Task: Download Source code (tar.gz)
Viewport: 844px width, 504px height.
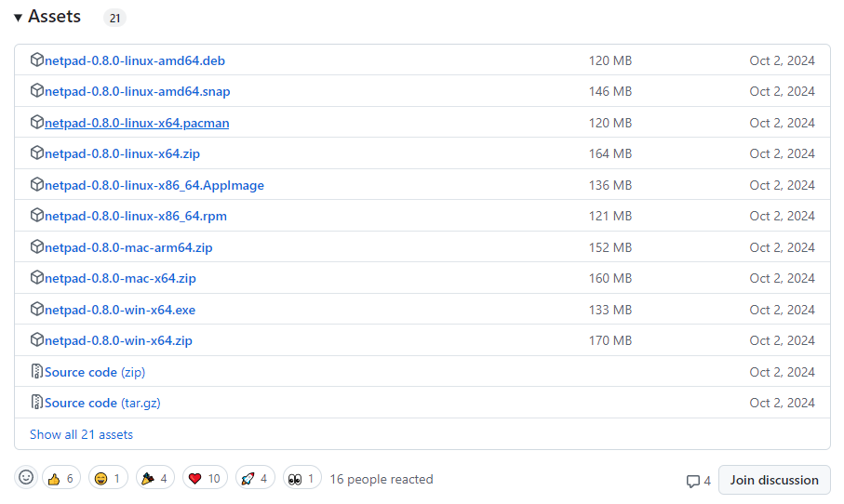Action: pyautogui.click(x=102, y=403)
